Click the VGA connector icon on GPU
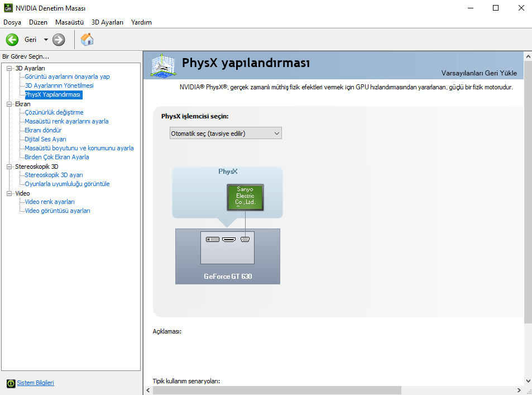Screen dimensions: 532x395 pos(245,240)
